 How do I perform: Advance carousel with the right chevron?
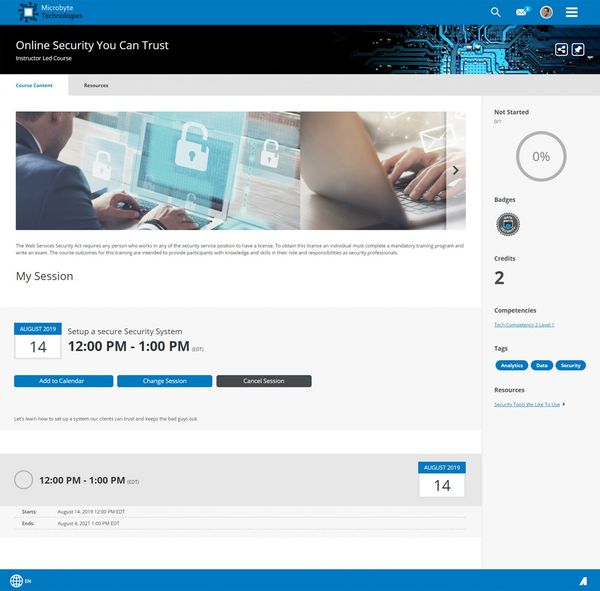456,170
